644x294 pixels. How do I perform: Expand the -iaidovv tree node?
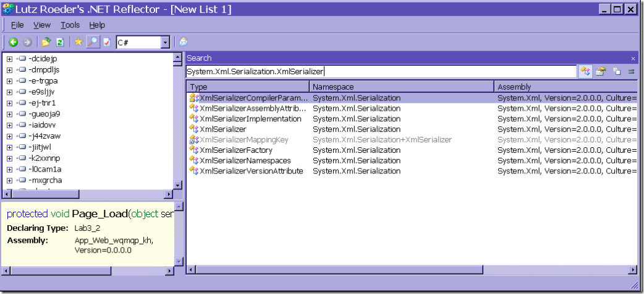tap(9, 125)
